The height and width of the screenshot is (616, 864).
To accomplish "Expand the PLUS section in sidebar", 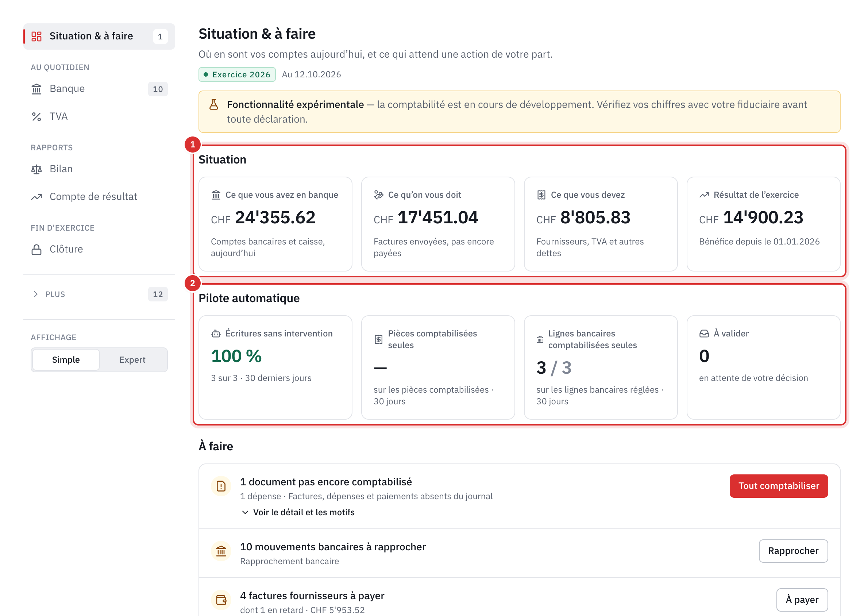I will pyautogui.click(x=99, y=294).
